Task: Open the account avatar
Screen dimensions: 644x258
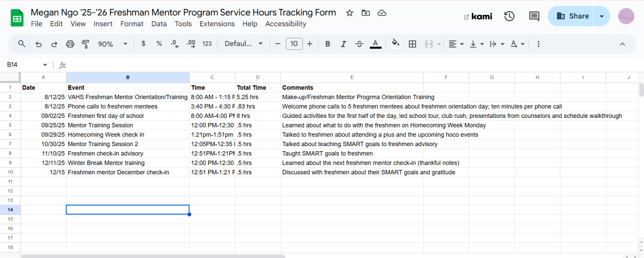Action: [x=626, y=16]
